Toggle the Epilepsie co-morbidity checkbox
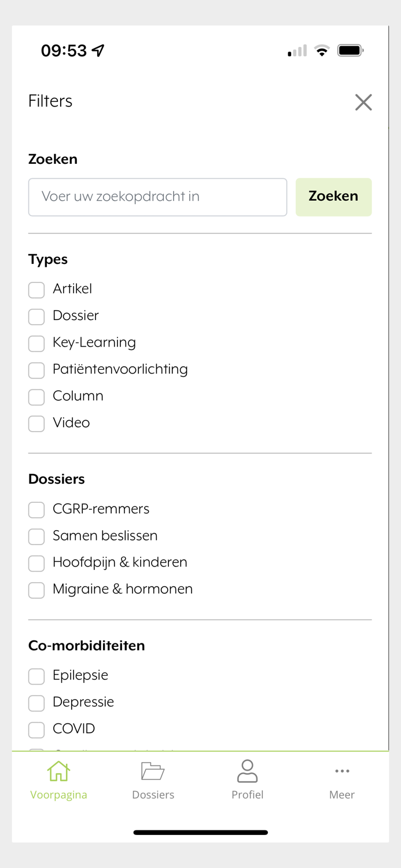Viewport: 401px width, 868px height. coord(36,676)
